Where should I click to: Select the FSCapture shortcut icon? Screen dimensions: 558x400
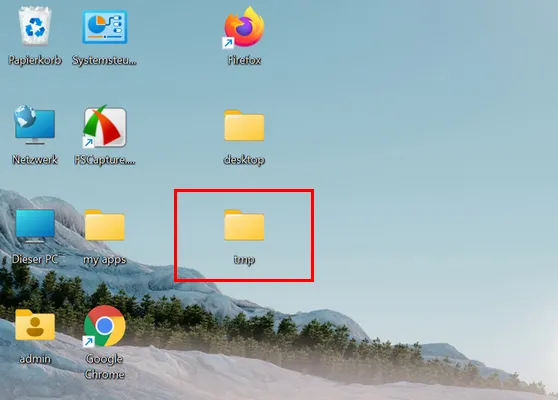[x=105, y=127]
